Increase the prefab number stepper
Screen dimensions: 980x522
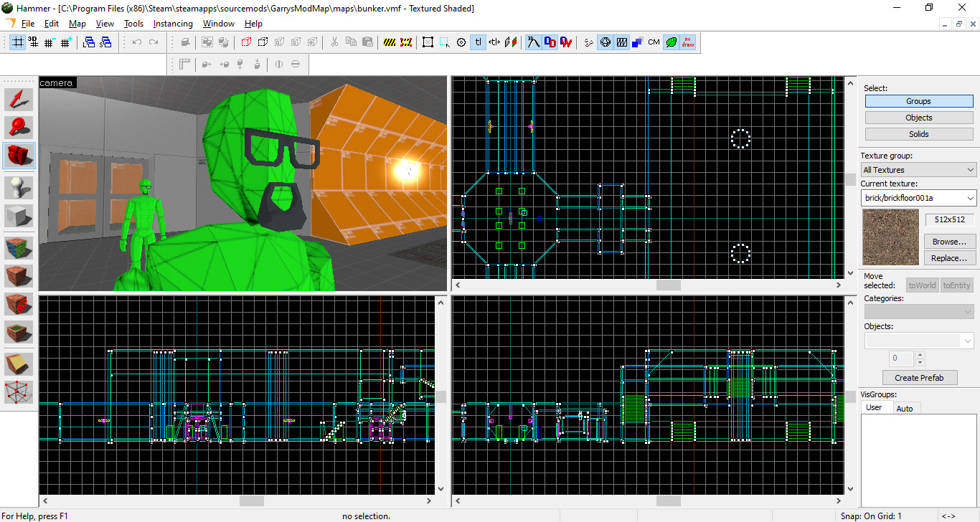coord(920,354)
